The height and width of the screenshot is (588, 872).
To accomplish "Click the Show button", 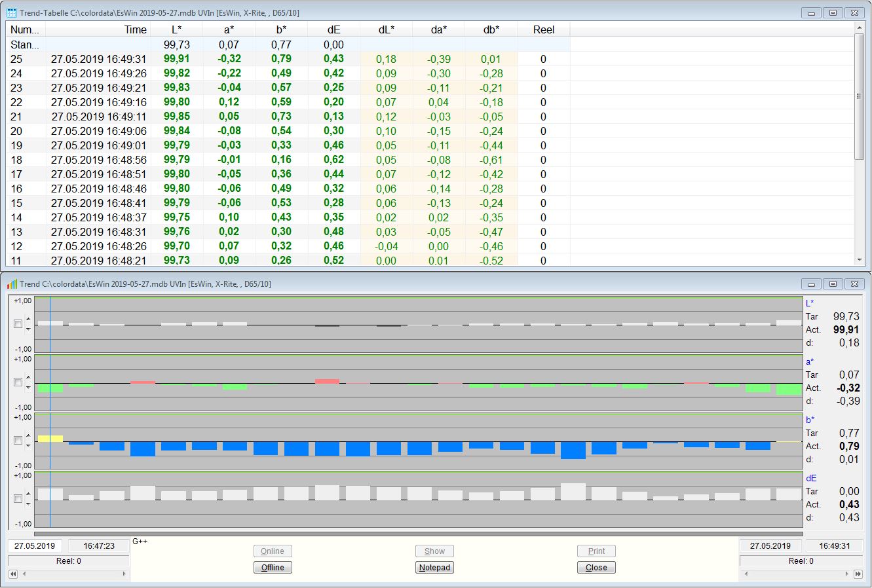I will pyautogui.click(x=434, y=551).
